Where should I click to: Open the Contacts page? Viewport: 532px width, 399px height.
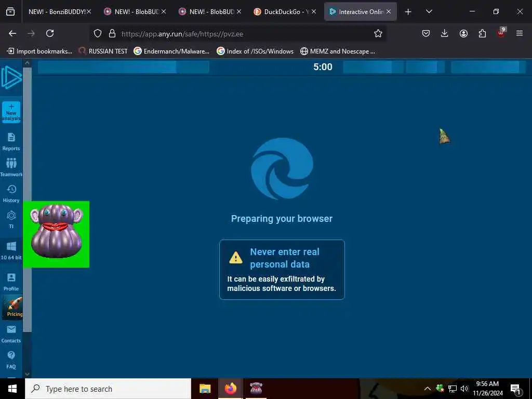coord(11,334)
